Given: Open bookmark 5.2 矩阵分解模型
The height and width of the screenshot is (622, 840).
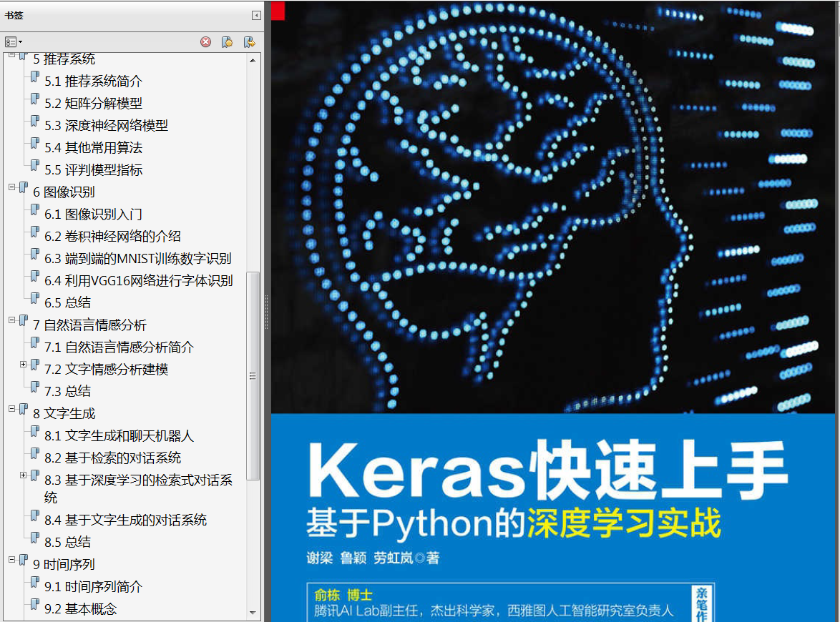Looking at the screenshot, I should coord(93,104).
